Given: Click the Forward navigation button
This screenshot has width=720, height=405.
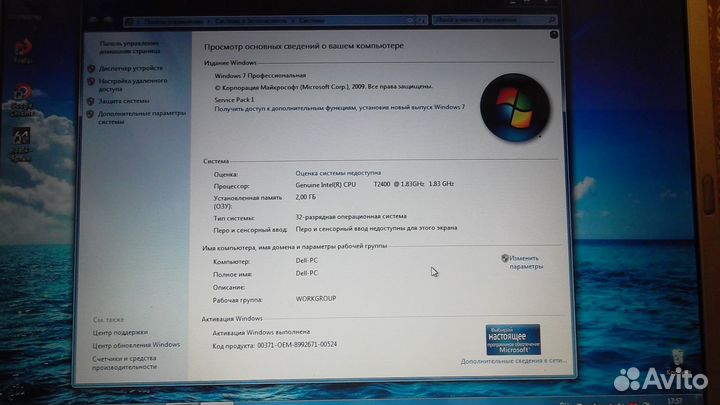Looking at the screenshot, I should click(x=108, y=20).
